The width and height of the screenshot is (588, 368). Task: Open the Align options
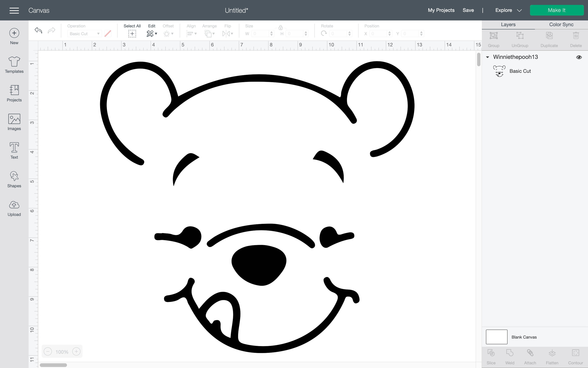(x=191, y=34)
